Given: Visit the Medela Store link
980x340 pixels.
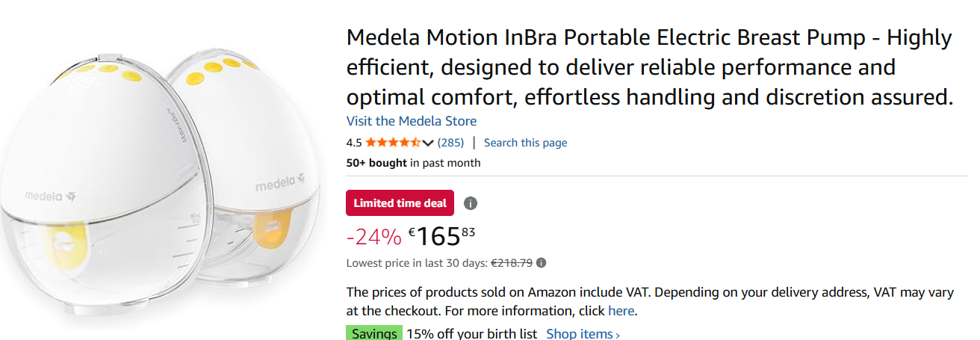Looking at the screenshot, I should click(411, 121).
